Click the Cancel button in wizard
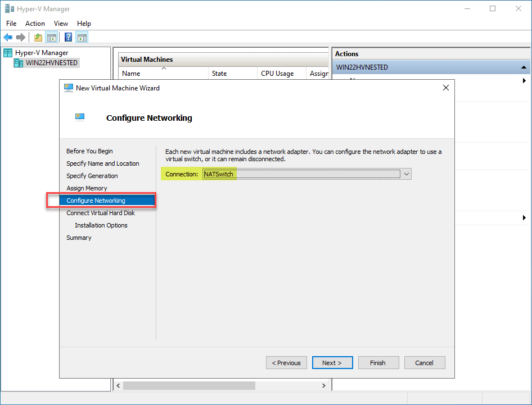Image resolution: width=532 pixels, height=405 pixels. tap(425, 363)
